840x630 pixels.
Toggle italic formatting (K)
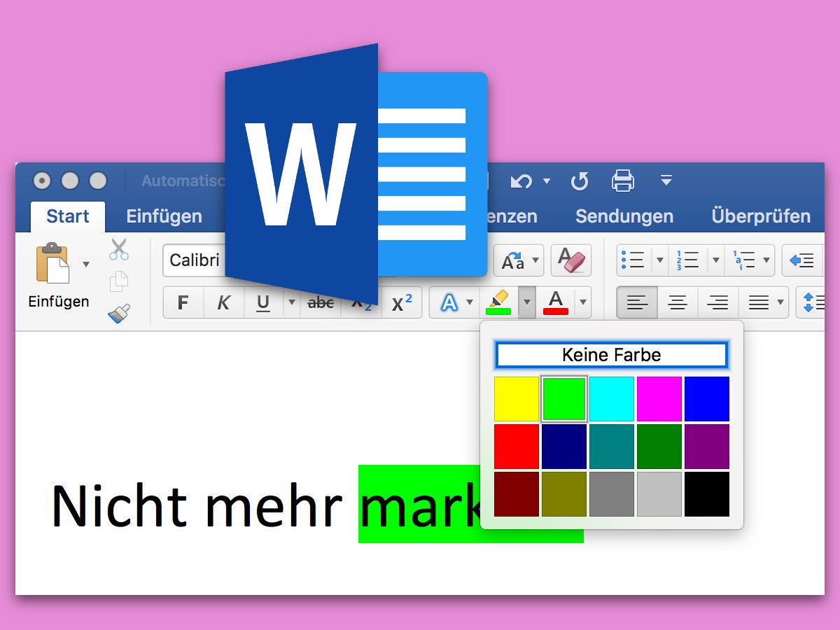click(223, 302)
